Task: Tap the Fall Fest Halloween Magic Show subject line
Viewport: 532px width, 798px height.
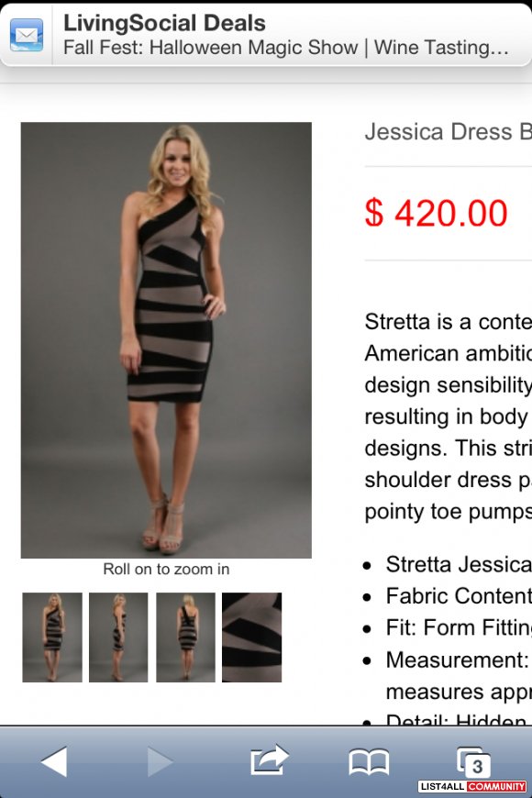Action: pyautogui.click(x=285, y=48)
